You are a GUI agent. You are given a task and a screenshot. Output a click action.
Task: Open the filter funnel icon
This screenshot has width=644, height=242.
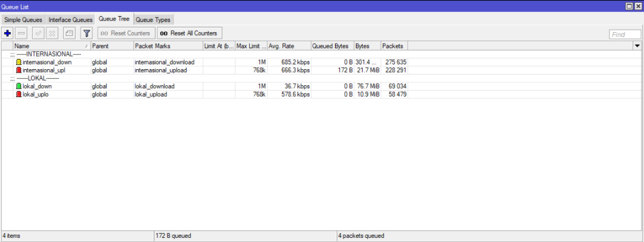pyautogui.click(x=86, y=33)
